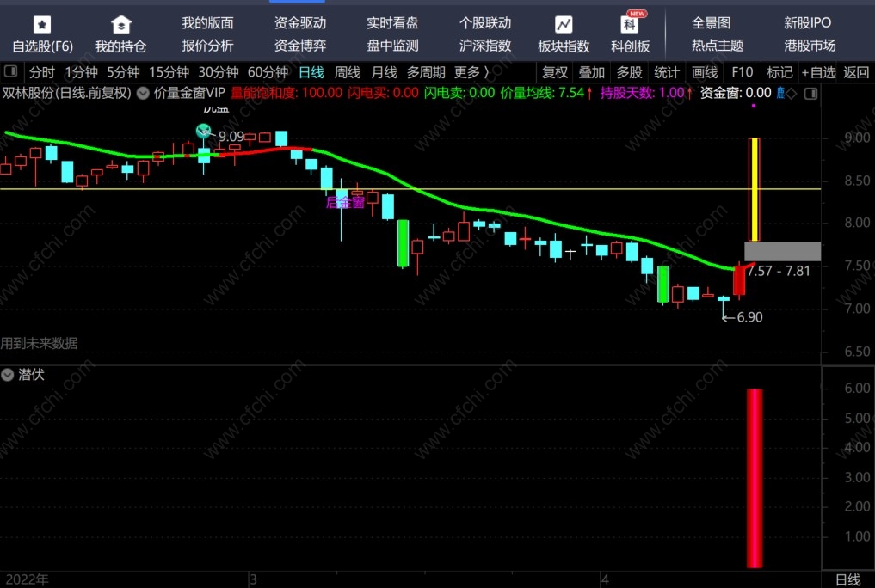Click the 9.09 high-price marker badge
The width and height of the screenshot is (875, 588).
(204, 132)
